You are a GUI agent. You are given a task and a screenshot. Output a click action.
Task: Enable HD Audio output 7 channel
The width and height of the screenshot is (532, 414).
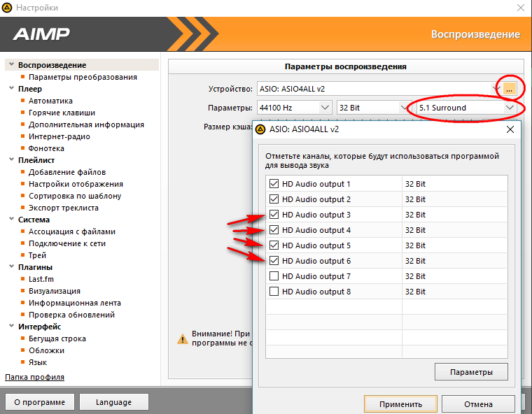point(274,276)
